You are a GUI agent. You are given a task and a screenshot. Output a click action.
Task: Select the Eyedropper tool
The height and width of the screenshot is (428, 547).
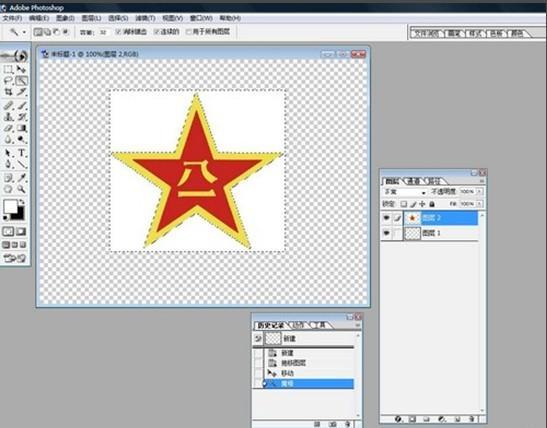[21, 178]
